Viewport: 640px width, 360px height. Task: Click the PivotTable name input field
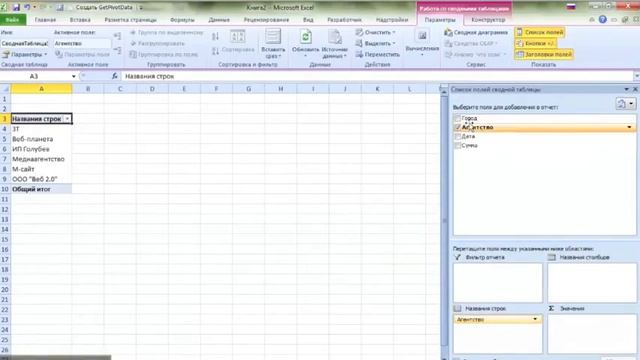tap(24, 43)
